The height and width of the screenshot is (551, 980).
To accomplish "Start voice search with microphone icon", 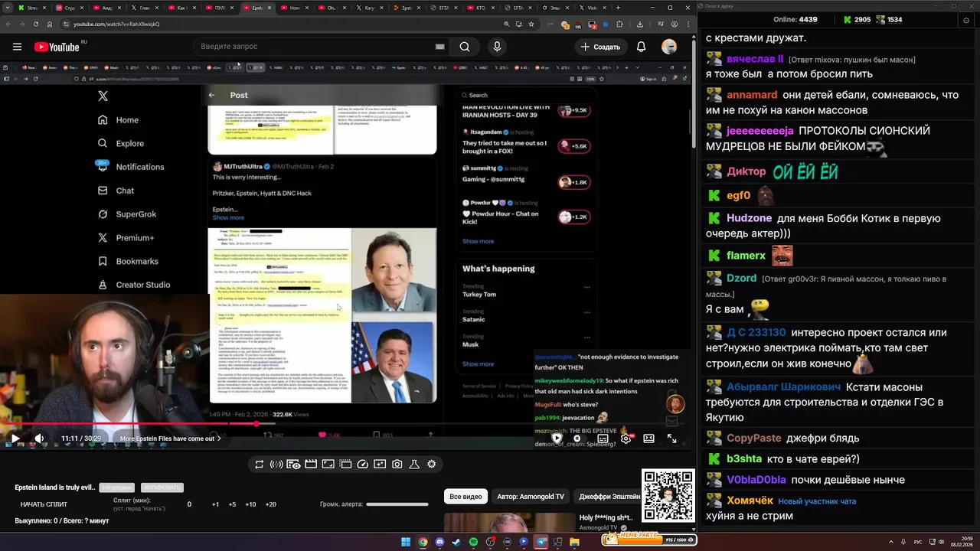I will (x=497, y=47).
